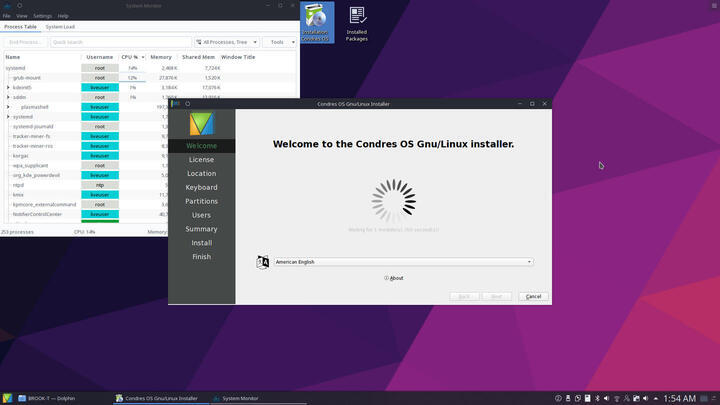Select the ntpd process row
720x405 pixels.
click(86, 185)
